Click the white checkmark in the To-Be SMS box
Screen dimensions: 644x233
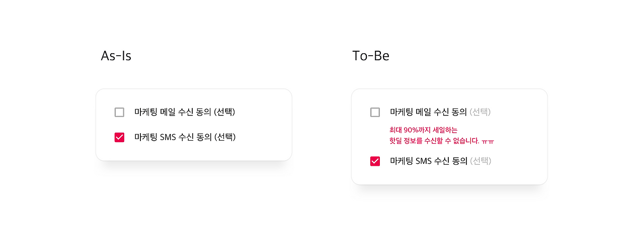click(375, 161)
